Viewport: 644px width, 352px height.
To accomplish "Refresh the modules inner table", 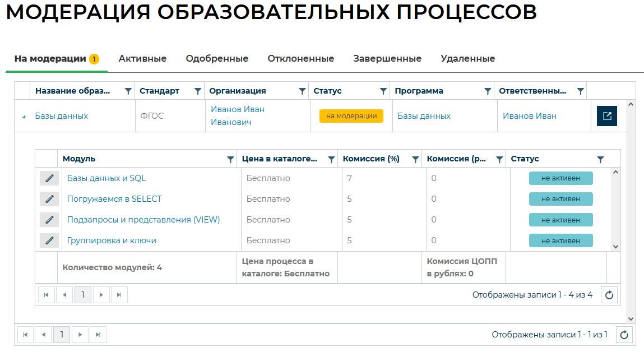I will (609, 295).
